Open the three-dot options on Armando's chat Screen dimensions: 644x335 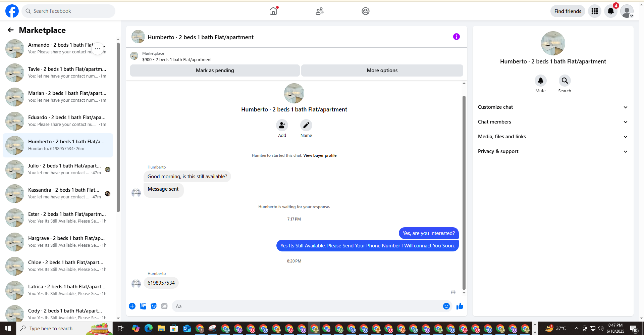[x=98, y=49]
